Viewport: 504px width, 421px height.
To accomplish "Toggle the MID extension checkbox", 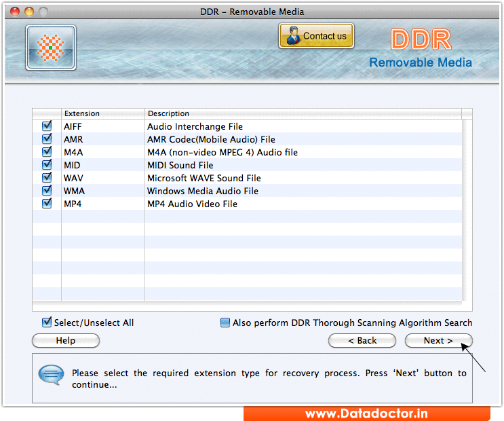I will click(x=47, y=164).
